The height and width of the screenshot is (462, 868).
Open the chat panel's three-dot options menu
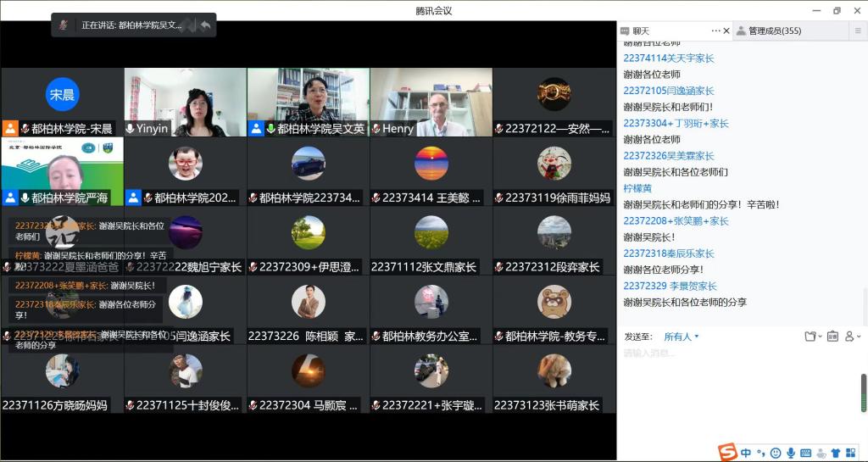click(715, 31)
